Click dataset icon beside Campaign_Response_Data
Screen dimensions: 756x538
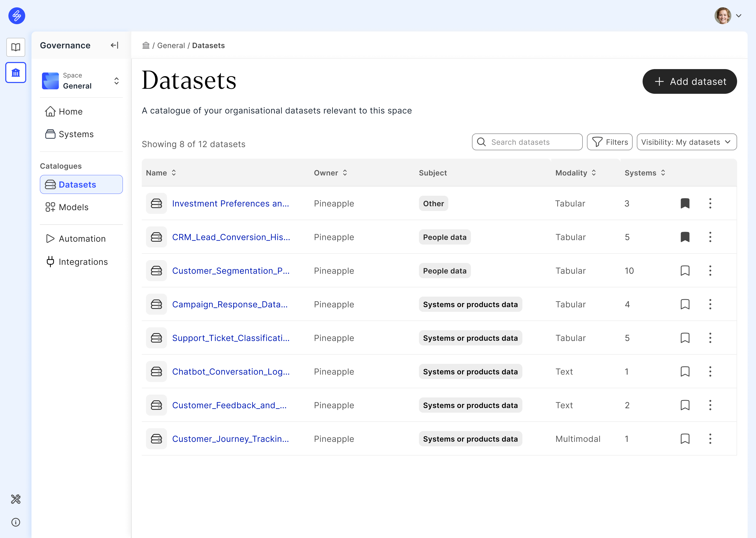156,304
